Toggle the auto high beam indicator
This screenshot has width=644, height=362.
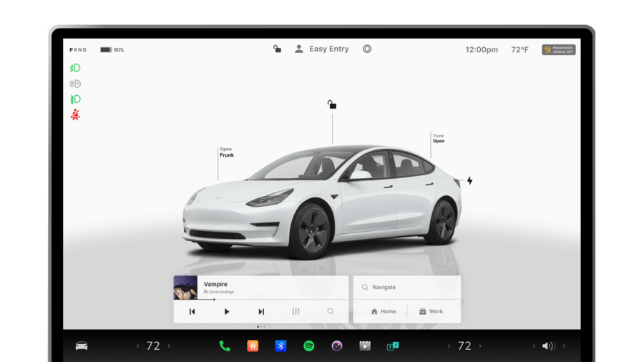pos(75,84)
